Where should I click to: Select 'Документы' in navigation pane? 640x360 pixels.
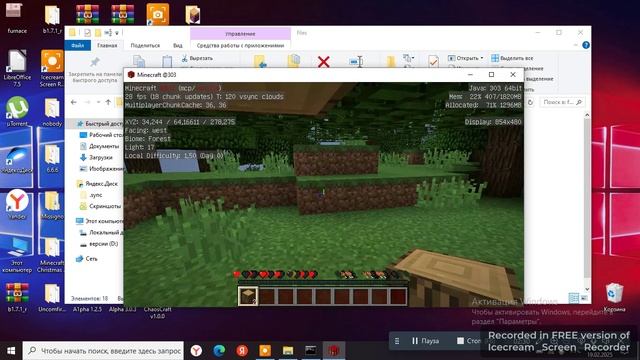tap(100, 146)
